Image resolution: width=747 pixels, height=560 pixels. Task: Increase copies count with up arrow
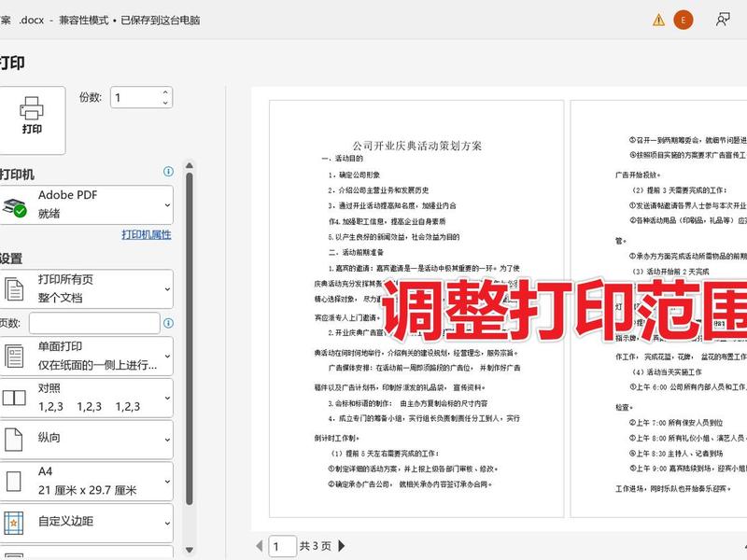[165, 92]
